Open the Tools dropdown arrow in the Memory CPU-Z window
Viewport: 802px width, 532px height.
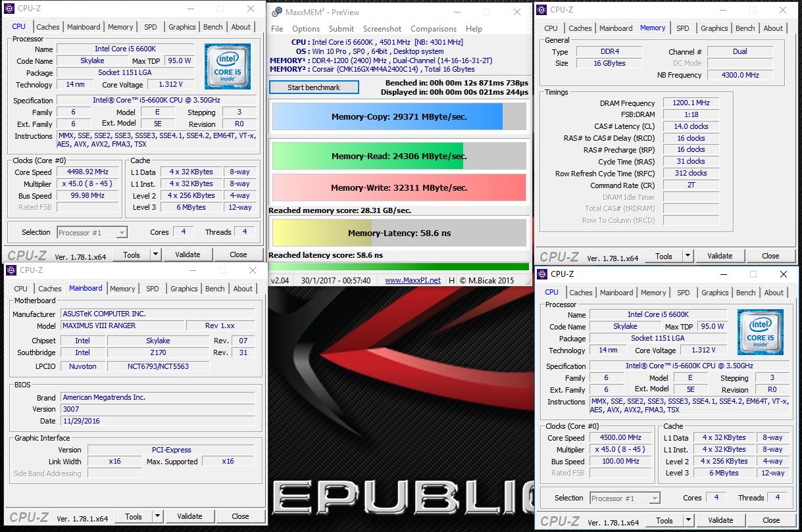pyautogui.click(x=688, y=256)
